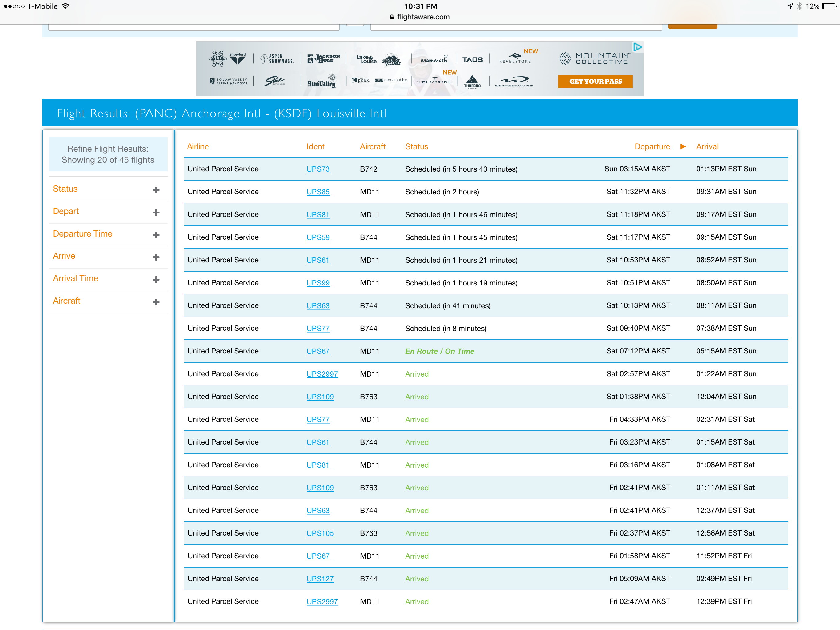Click the Taos logo in ad

[x=472, y=60]
